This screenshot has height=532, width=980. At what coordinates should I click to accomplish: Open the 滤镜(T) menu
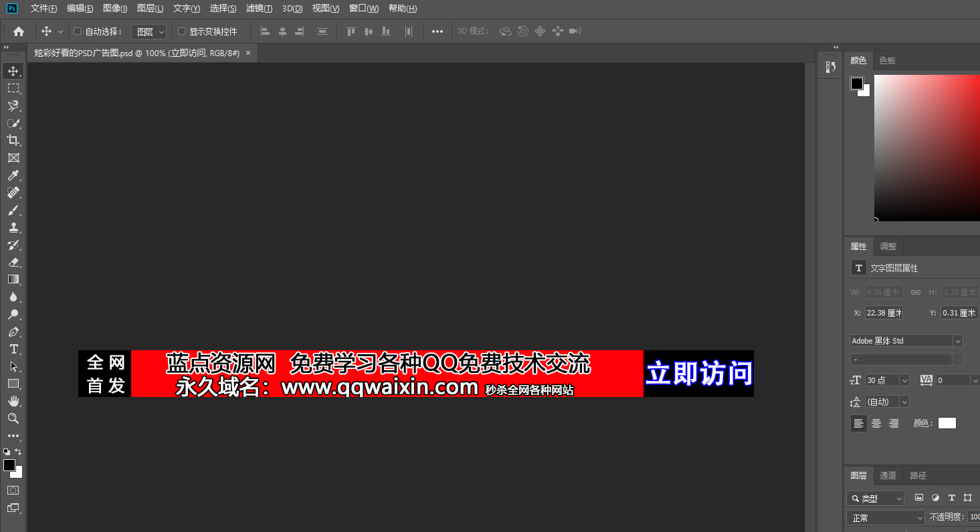tap(259, 9)
